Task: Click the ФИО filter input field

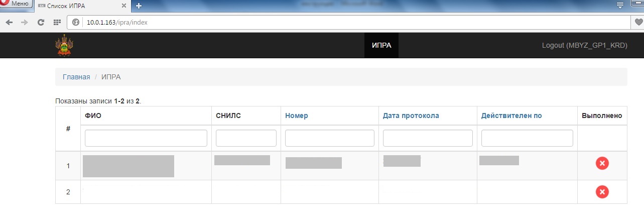Action: [x=146, y=138]
